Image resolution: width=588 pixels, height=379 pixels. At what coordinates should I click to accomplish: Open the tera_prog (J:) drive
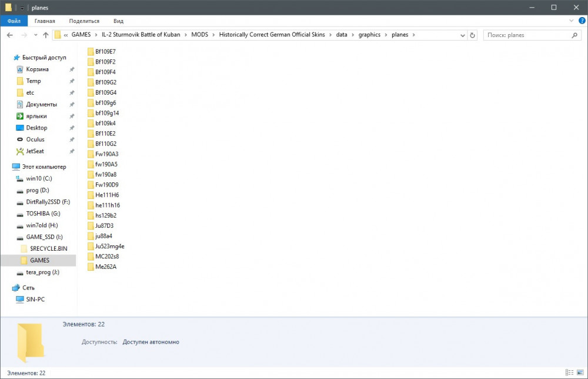(42, 272)
